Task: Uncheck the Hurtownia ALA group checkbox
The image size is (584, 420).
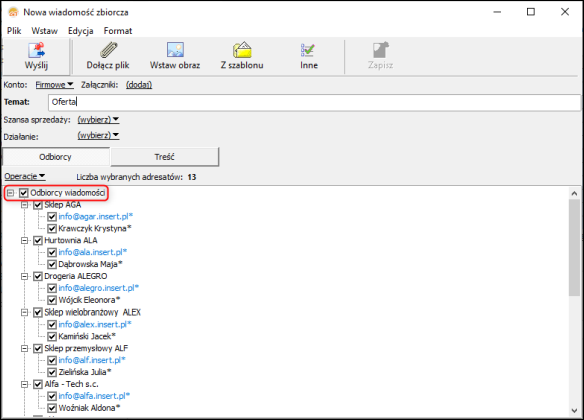Action: [38, 241]
